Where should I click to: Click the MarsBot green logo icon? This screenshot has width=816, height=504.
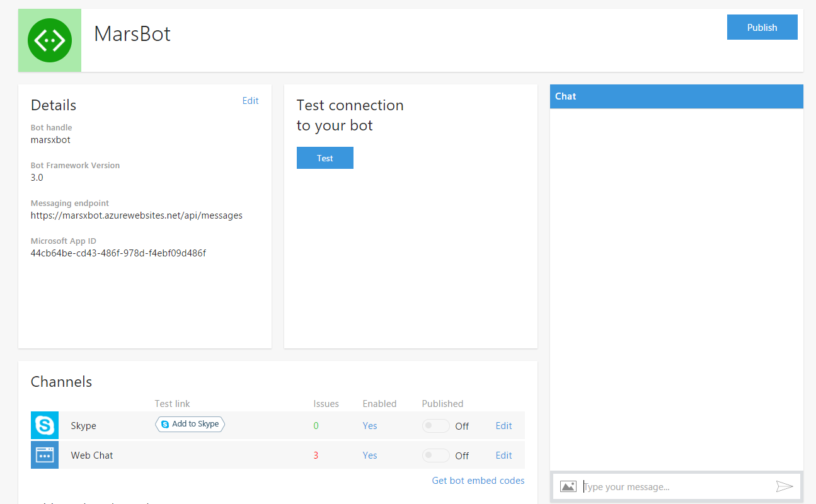click(x=50, y=40)
